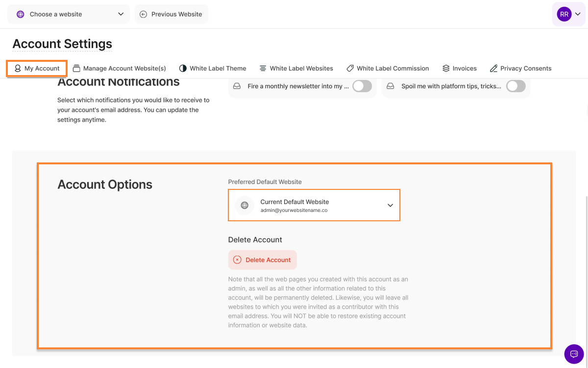Switch to the White Label Theme tab
This screenshot has height=368, width=588.
coord(213,68)
